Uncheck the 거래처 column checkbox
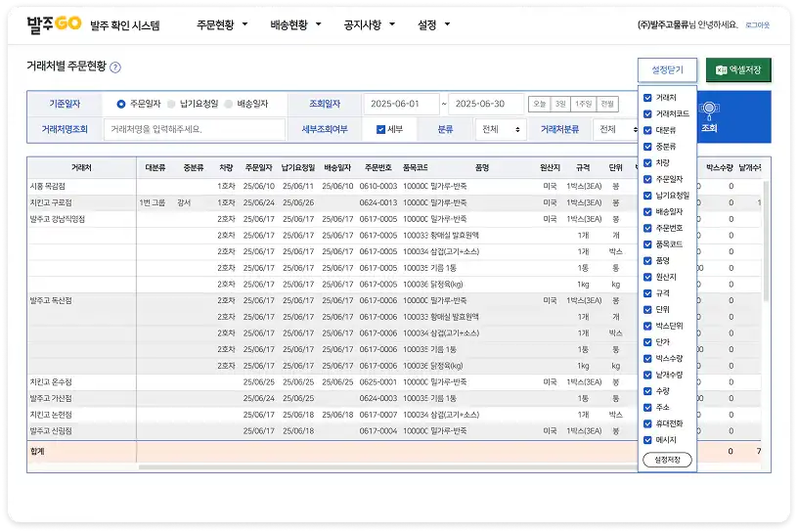This screenshot has width=798, height=532. tap(647, 98)
